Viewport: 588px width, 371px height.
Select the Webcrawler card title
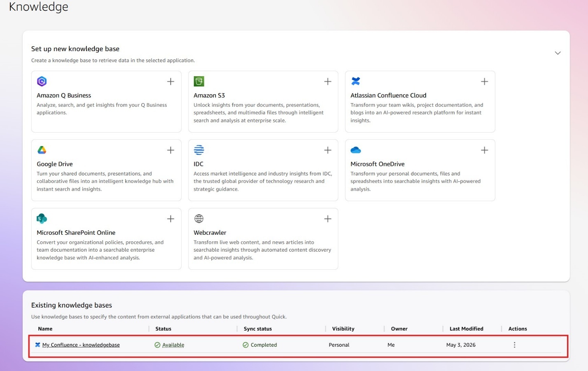[x=210, y=233]
